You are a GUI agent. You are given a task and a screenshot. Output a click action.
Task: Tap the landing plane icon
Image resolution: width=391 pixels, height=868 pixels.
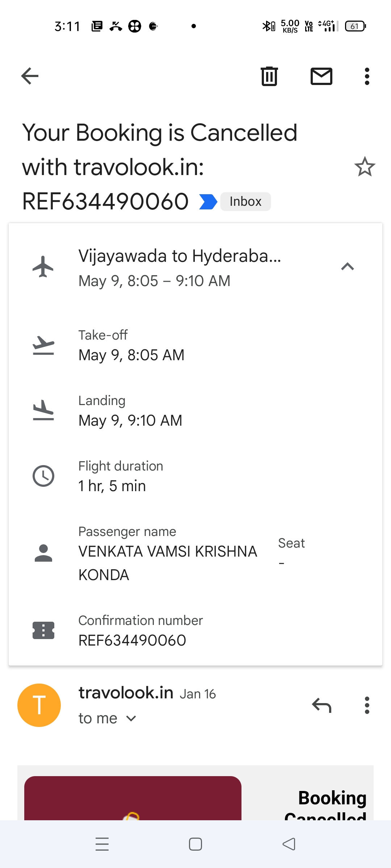click(x=43, y=410)
